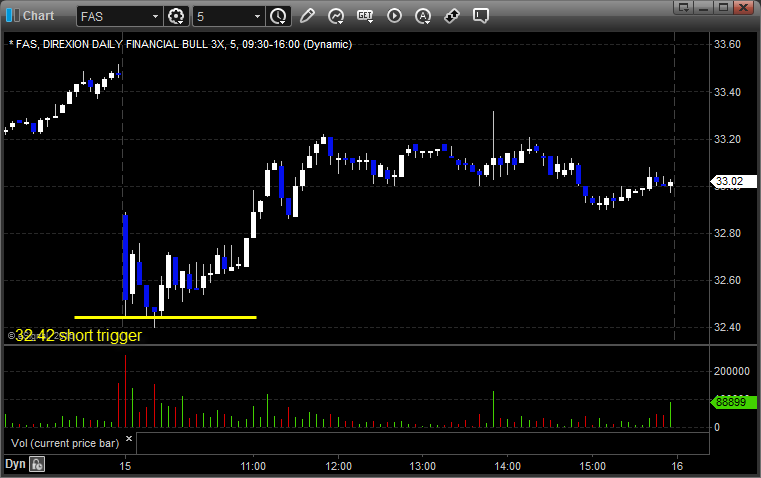Click the 15:00 time axis label
This screenshot has width=761, height=478.
coord(593,466)
